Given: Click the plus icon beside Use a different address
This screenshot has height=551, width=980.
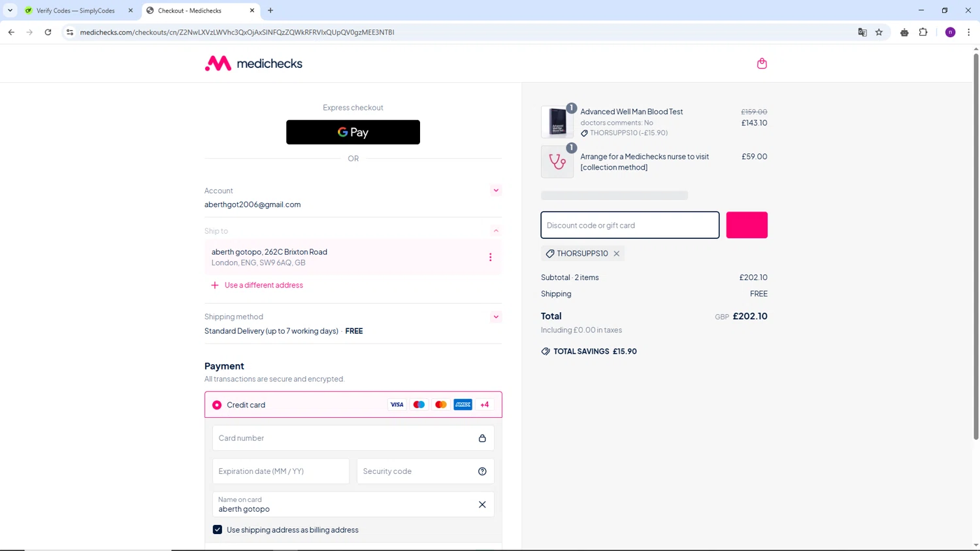Looking at the screenshot, I should pos(215,285).
